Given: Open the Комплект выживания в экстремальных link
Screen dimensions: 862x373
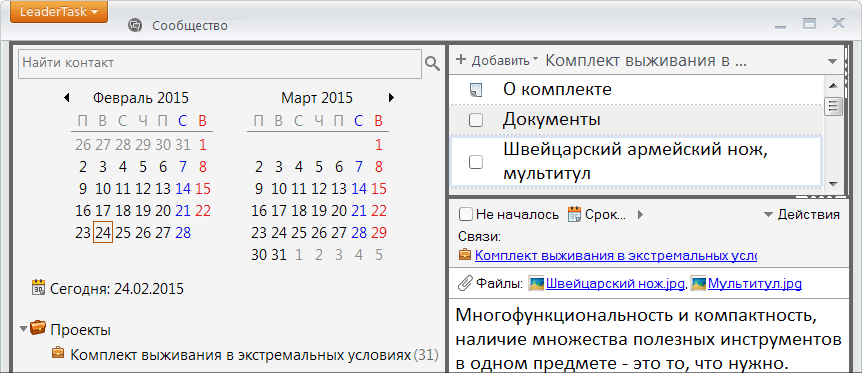Looking at the screenshot, I should coord(616,256).
